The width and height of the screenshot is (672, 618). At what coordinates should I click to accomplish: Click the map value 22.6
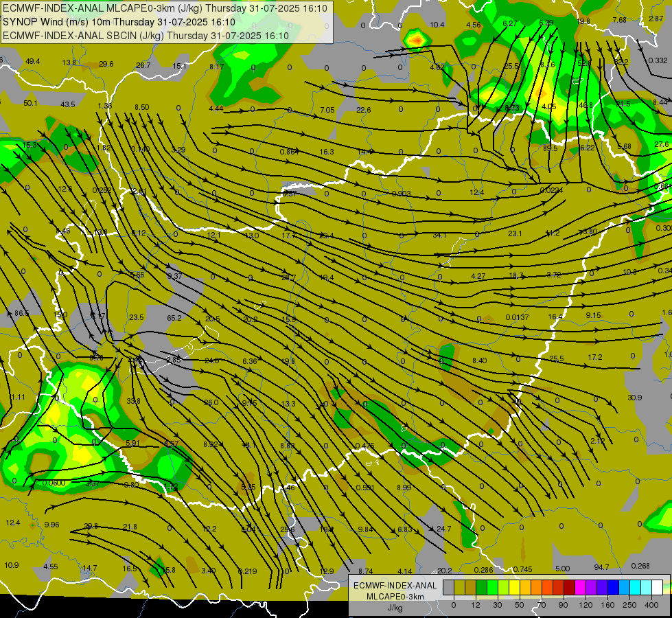click(x=363, y=110)
